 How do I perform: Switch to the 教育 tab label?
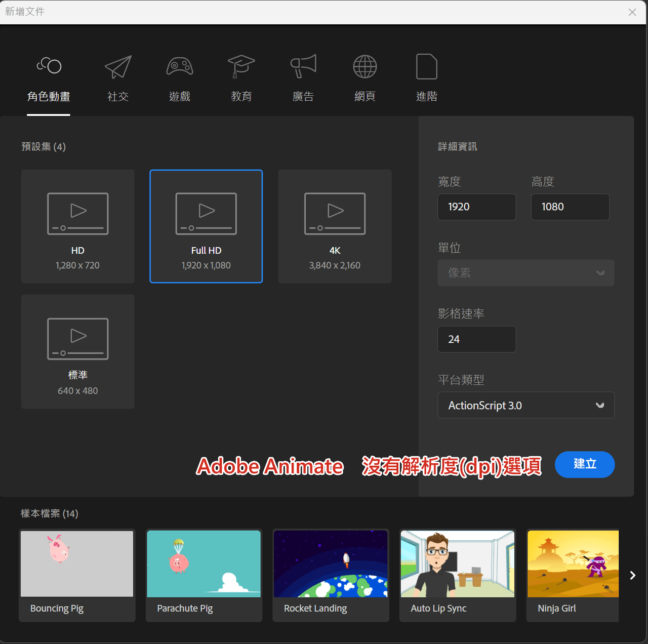point(241,96)
